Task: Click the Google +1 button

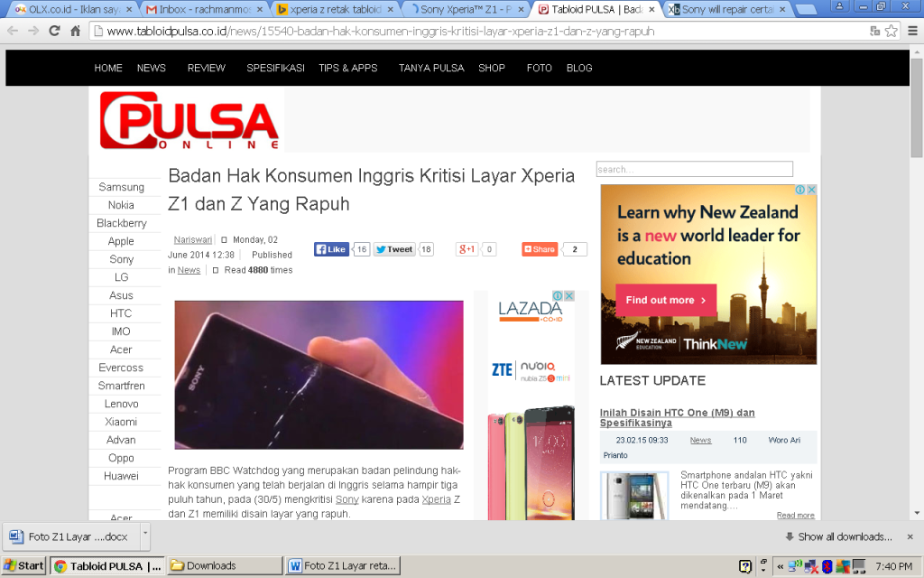Action: click(x=467, y=249)
